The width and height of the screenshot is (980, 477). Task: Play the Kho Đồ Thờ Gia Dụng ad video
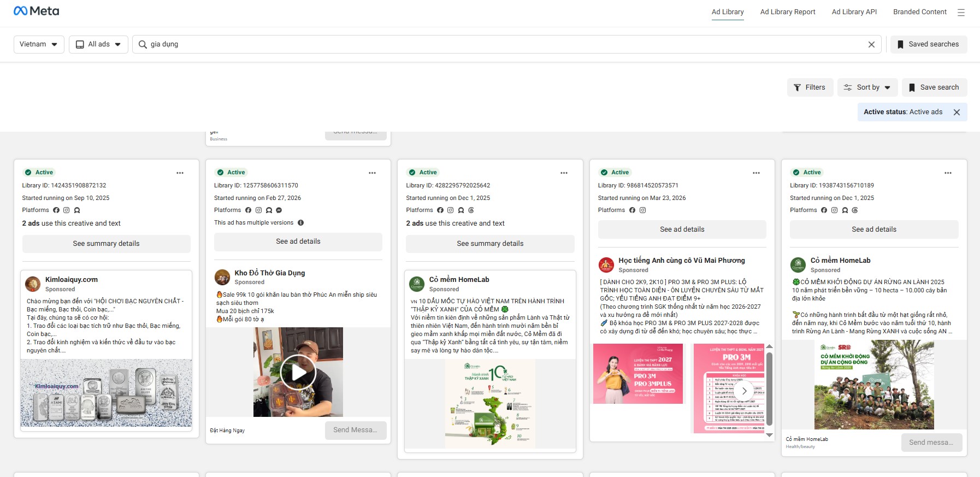[x=298, y=372]
